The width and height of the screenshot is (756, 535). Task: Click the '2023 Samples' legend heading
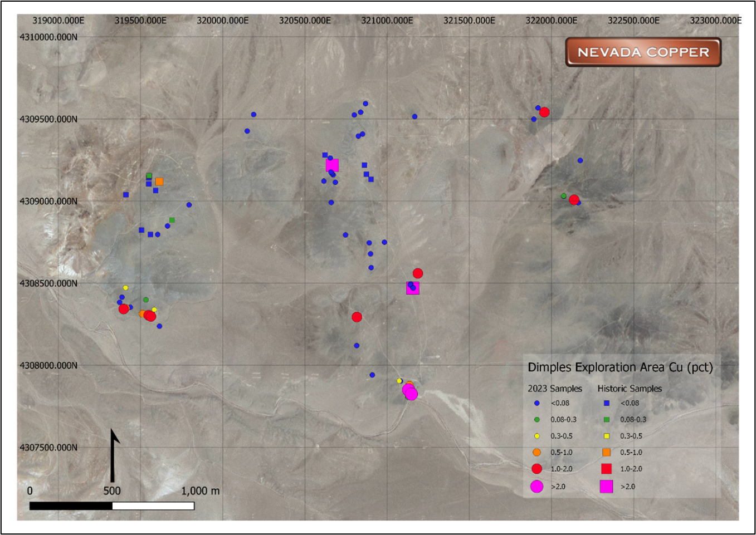pyautogui.click(x=555, y=389)
